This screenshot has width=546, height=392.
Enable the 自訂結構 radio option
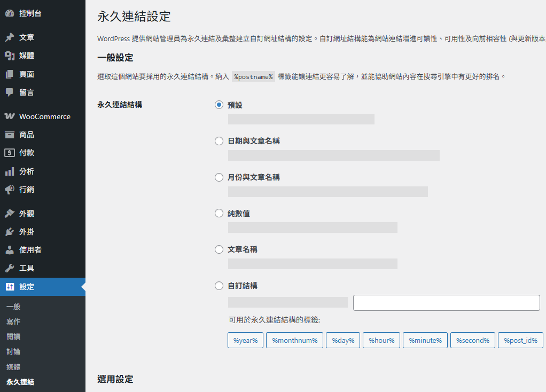click(x=219, y=286)
